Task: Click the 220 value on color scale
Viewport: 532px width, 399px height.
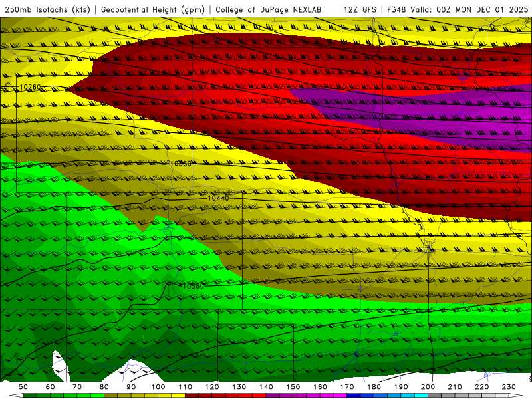Action: (x=482, y=387)
